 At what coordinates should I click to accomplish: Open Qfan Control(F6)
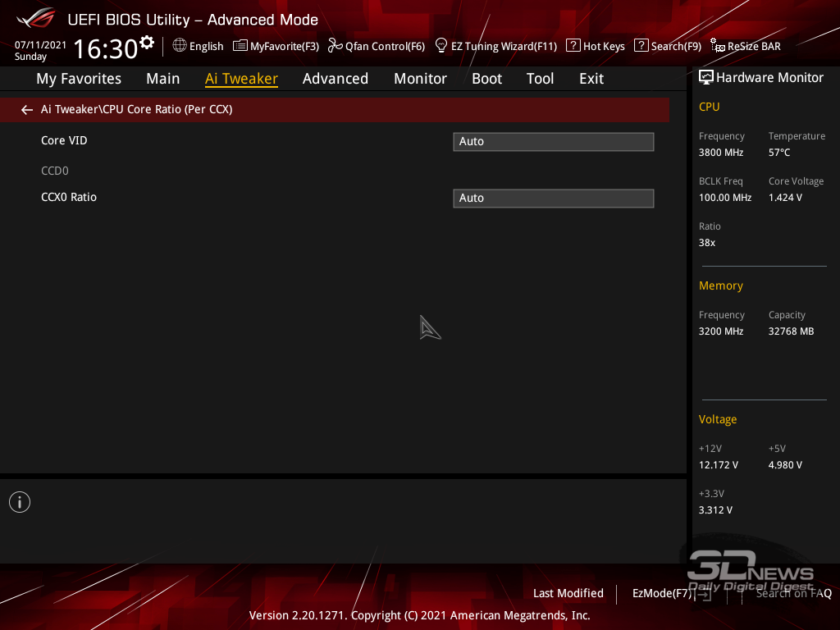click(377, 46)
